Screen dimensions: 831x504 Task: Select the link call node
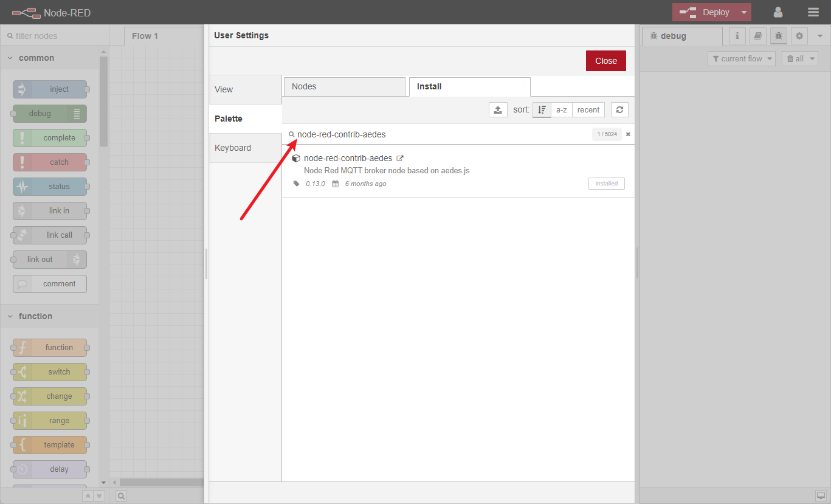point(50,235)
